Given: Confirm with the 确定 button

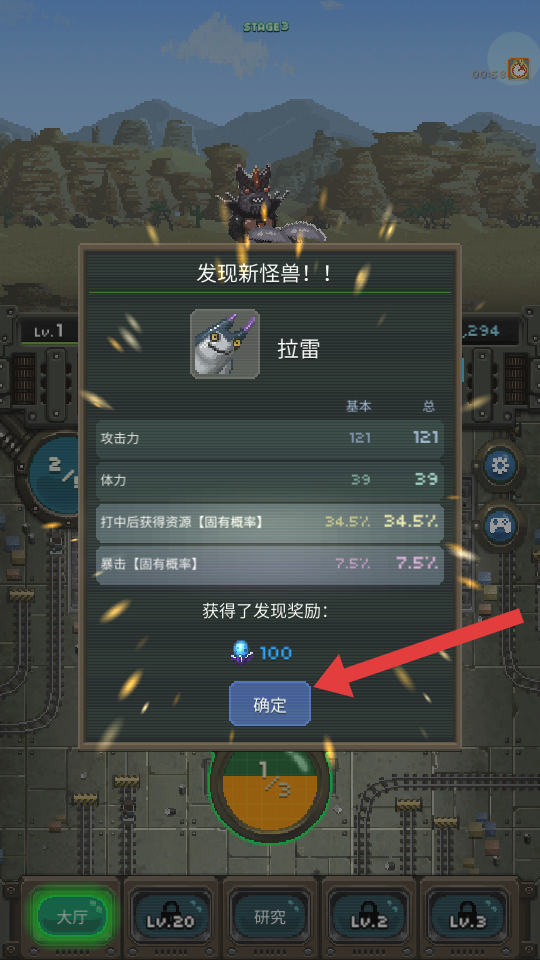Looking at the screenshot, I should (x=270, y=704).
